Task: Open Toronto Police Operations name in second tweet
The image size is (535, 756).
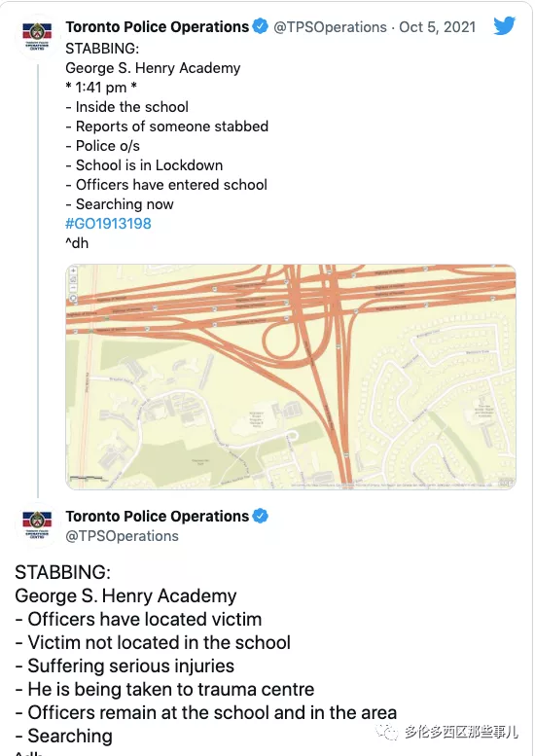Action: (158, 517)
